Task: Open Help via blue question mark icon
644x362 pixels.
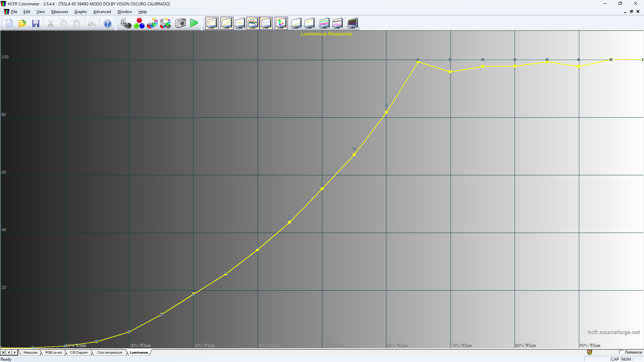Action: coord(107,23)
